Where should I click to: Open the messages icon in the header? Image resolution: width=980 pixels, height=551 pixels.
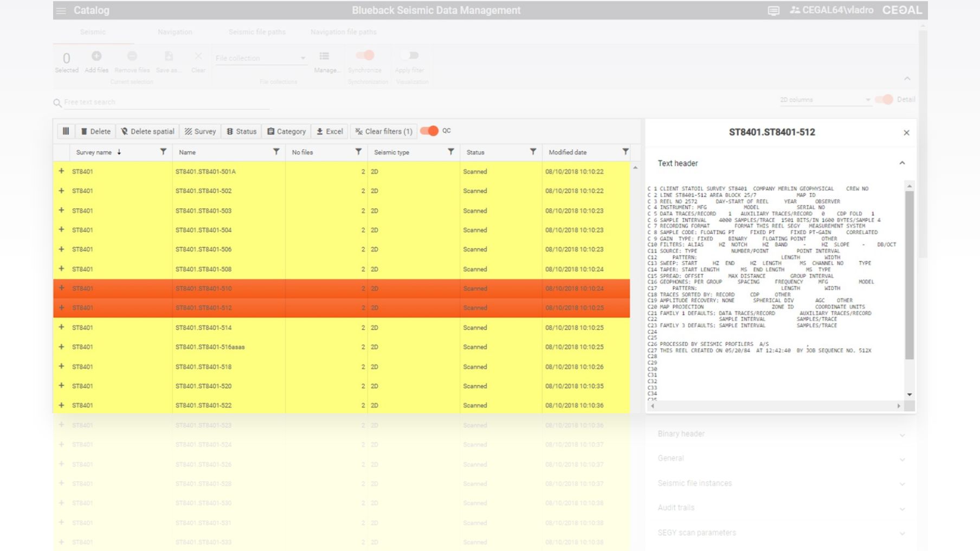point(773,11)
